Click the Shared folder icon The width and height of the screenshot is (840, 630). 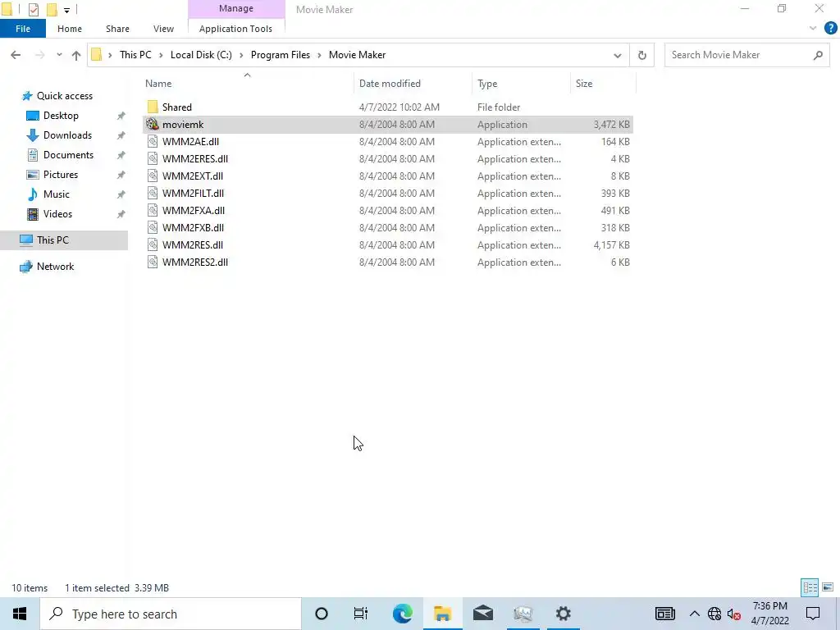tap(153, 107)
